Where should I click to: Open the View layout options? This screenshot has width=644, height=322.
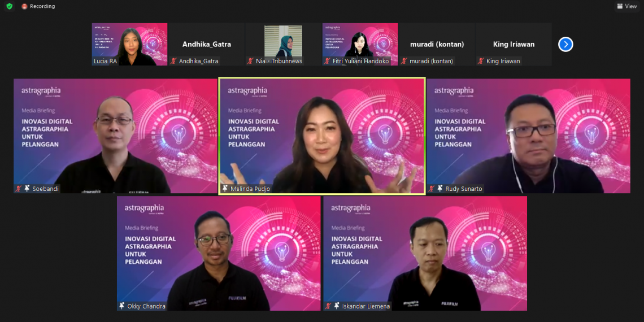click(x=627, y=6)
